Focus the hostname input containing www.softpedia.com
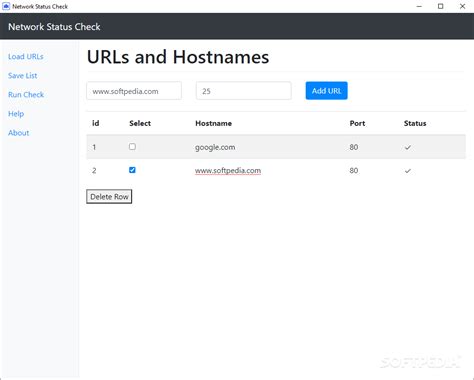This screenshot has height=380, width=474. tap(134, 91)
